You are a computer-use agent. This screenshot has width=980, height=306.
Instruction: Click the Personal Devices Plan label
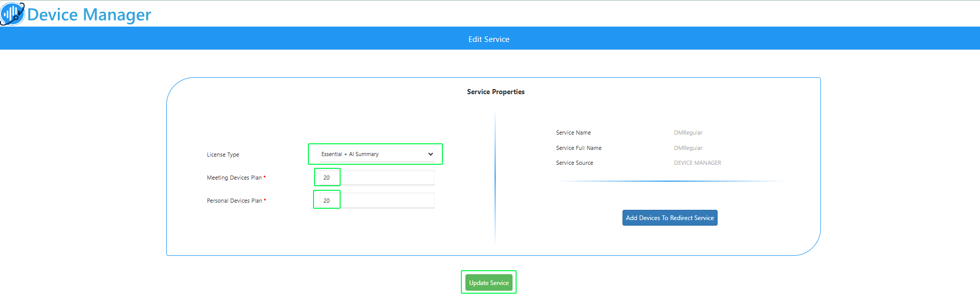pos(234,201)
